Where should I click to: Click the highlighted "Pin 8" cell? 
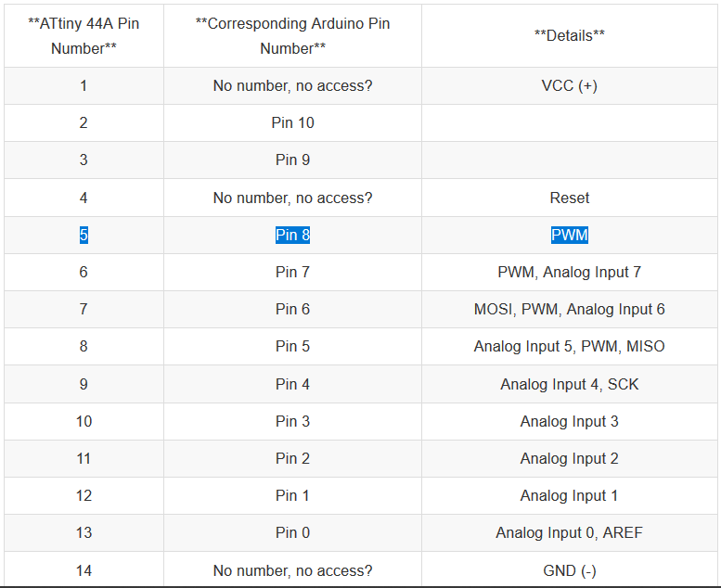(x=292, y=236)
